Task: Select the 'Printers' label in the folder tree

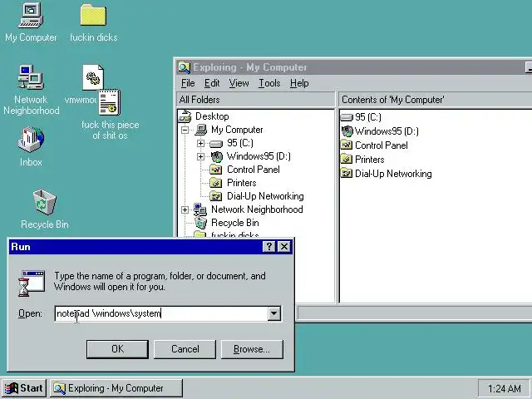Action: tap(241, 183)
